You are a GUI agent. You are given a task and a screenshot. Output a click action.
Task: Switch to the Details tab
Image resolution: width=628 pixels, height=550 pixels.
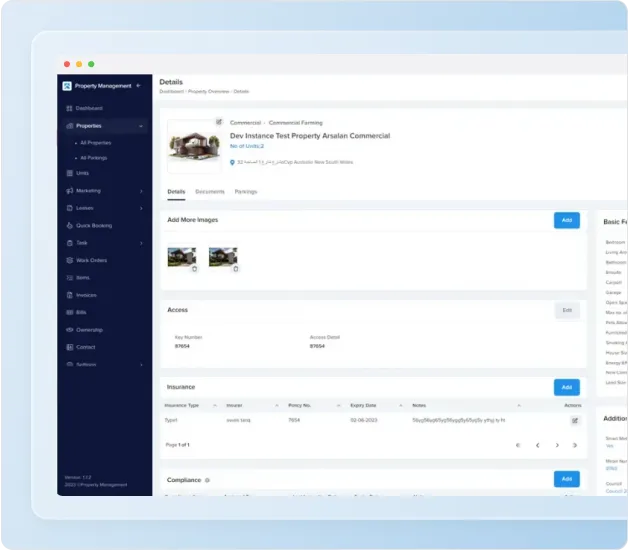176,192
